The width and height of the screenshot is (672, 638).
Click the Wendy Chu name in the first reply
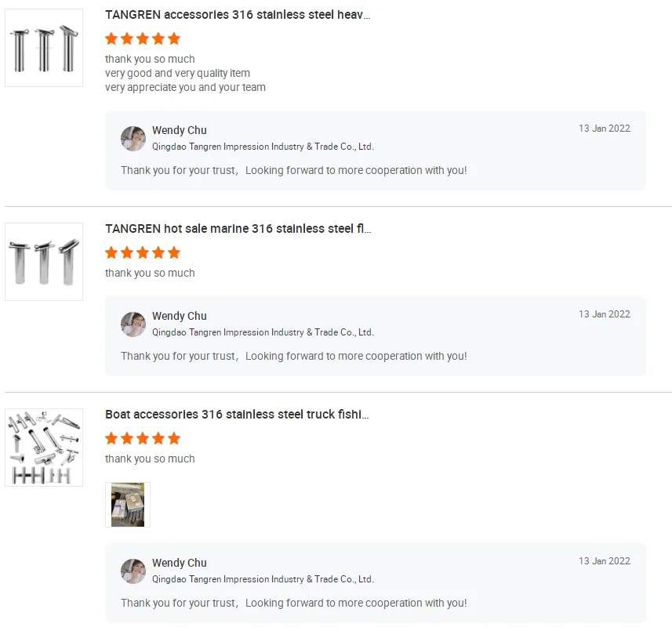click(179, 130)
